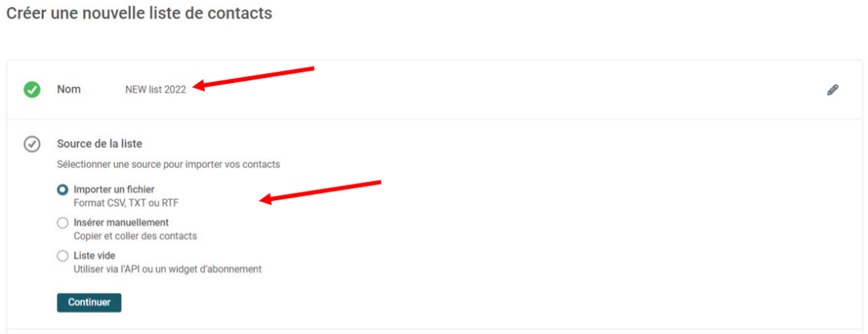Click the Utiliser via l'API description text
This screenshot has width=868, height=334.
click(x=168, y=270)
